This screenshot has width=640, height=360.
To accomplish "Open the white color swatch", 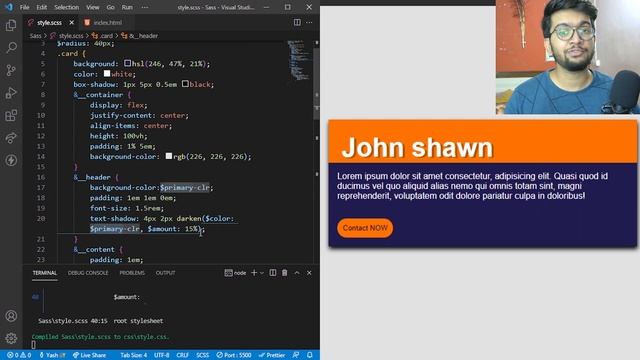I will tap(107, 73).
